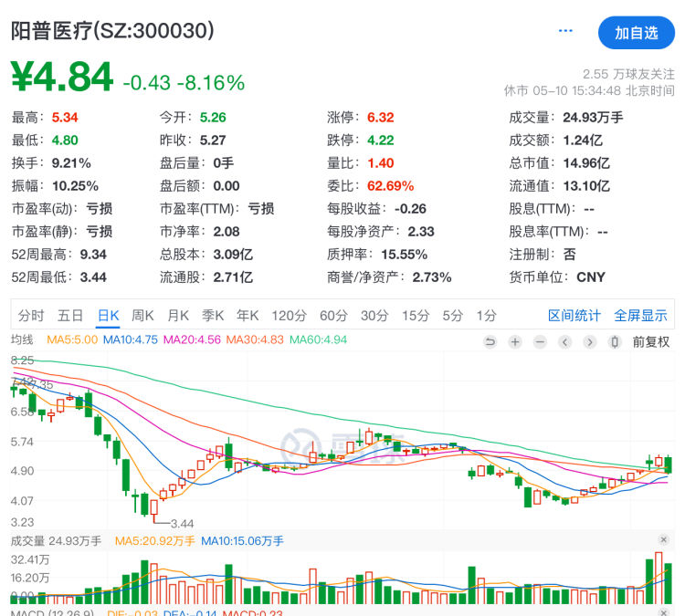Viewport: 685px width, 616px height.
Task: Switch to the 五日 chart tab
Action: point(70,315)
